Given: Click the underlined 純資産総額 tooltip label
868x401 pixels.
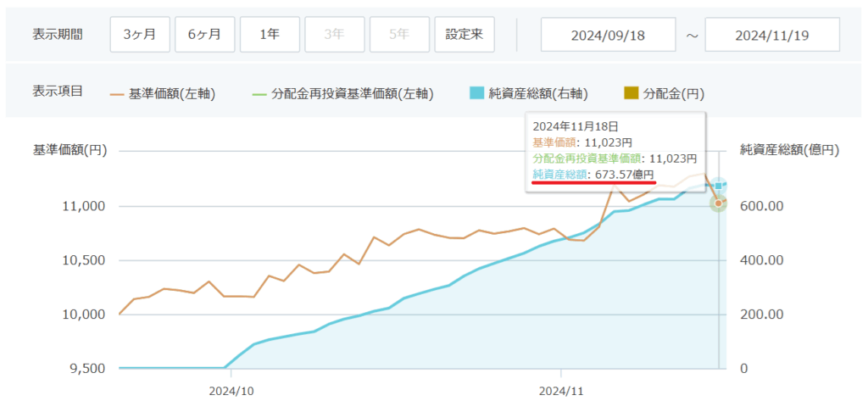Looking at the screenshot, I should click(558, 174).
